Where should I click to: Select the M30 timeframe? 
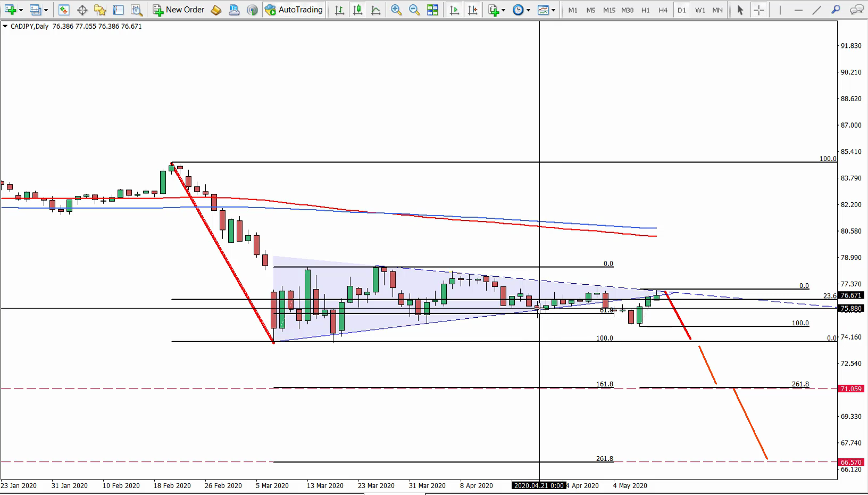pos(628,10)
